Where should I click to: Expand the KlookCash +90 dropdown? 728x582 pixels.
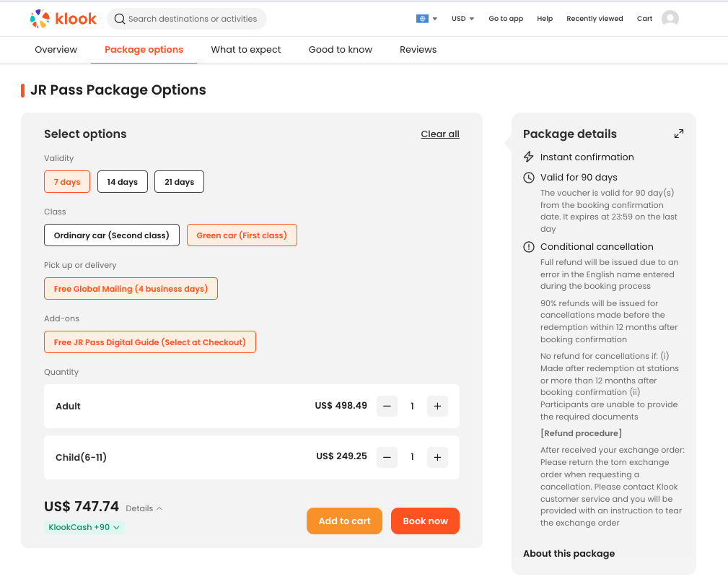84,527
